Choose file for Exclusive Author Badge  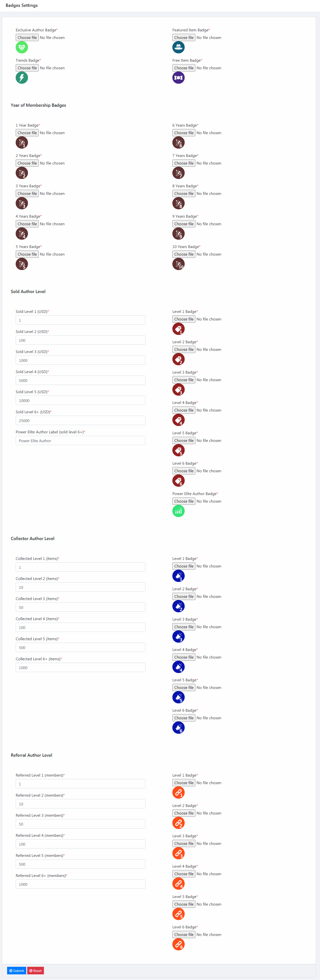click(x=27, y=38)
